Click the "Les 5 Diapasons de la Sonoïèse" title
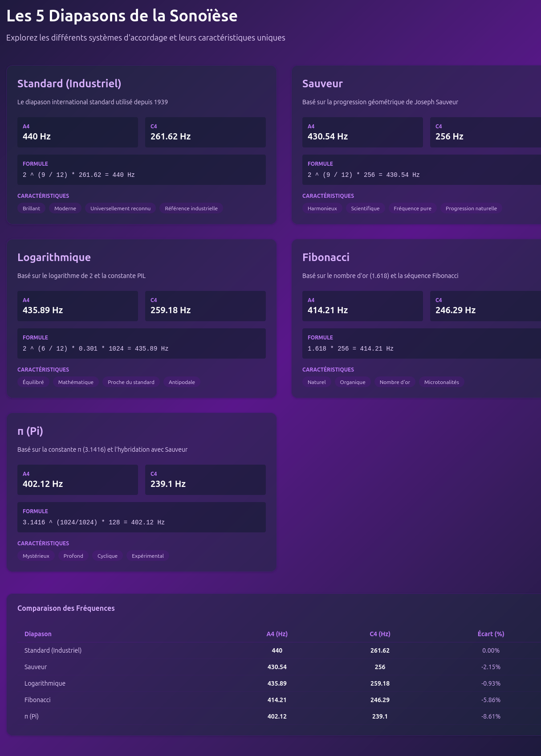 pyautogui.click(x=122, y=16)
